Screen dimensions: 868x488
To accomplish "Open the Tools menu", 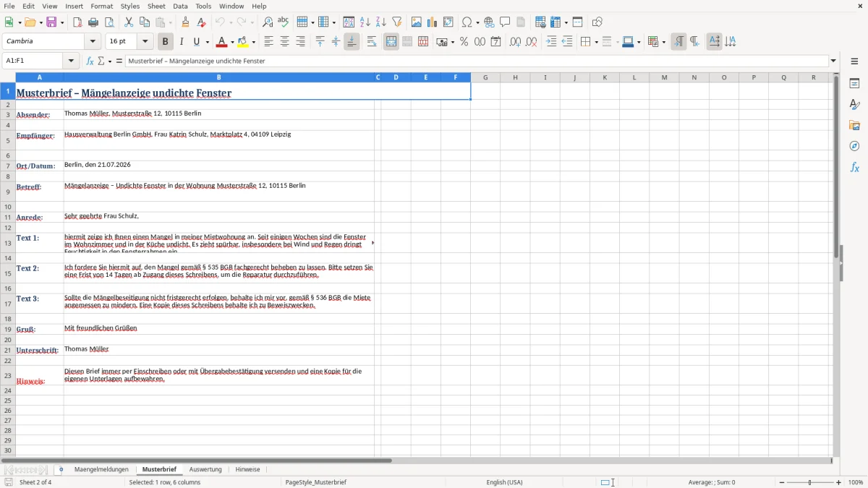I will tap(203, 6).
